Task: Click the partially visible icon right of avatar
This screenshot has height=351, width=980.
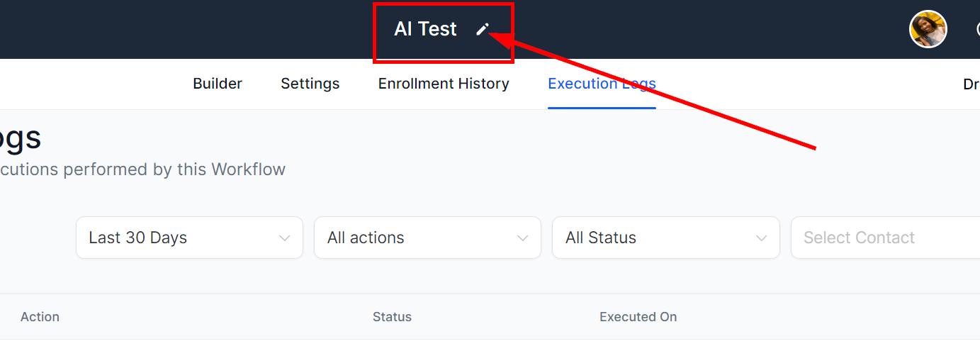Action: pos(976,29)
